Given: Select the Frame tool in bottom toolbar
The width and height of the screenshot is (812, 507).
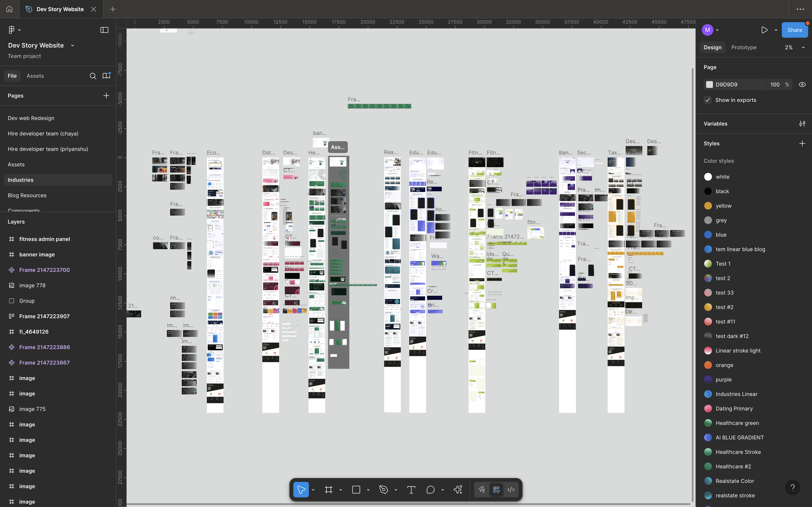Looking at the screenshot, I should [x=328, y=490].
